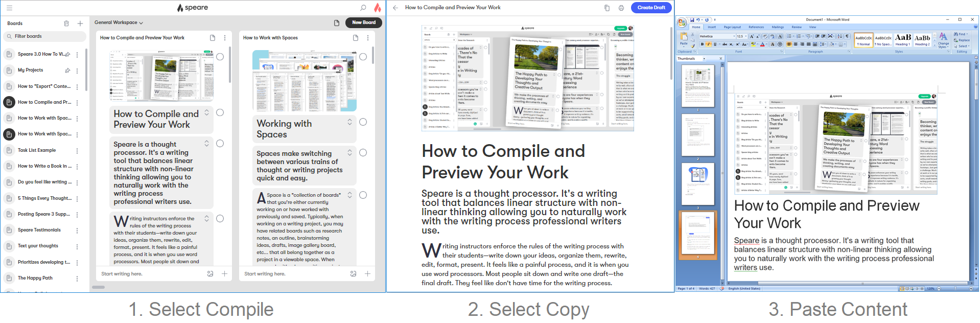Viewport: 980px width, 323px height.
Task: Select the 'Space is a collection of boards' block
Action: click(x=363, y=195)
